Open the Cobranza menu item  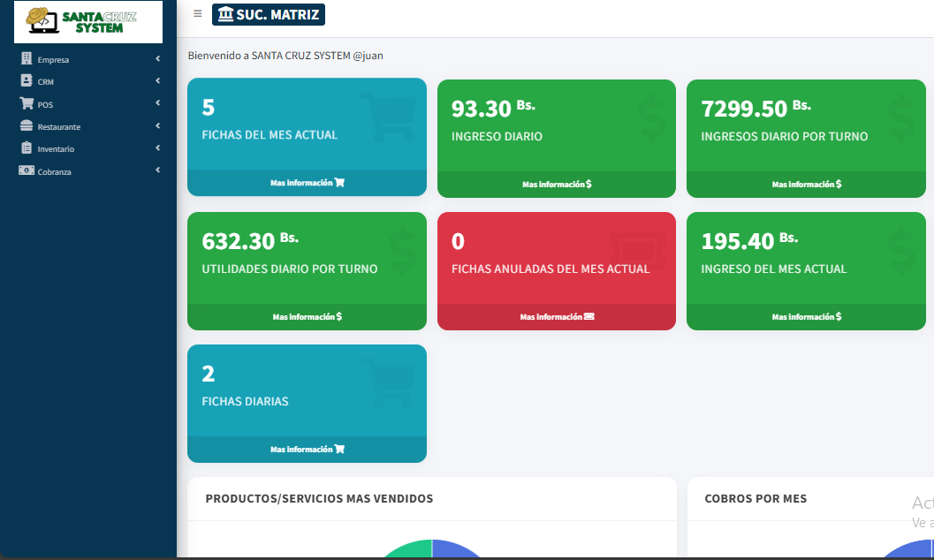(x=89, y=170)
